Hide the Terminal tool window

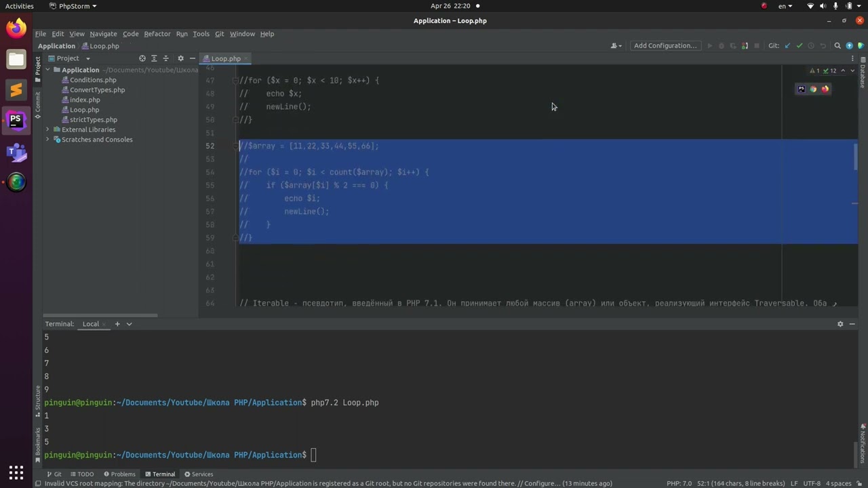[852, 324]
